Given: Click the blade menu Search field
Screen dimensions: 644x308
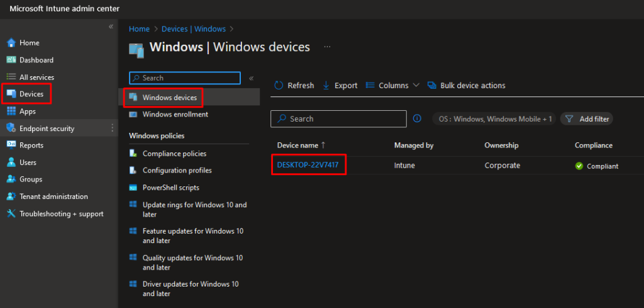Looking at the screenshot, I should (x=185, y=78).
